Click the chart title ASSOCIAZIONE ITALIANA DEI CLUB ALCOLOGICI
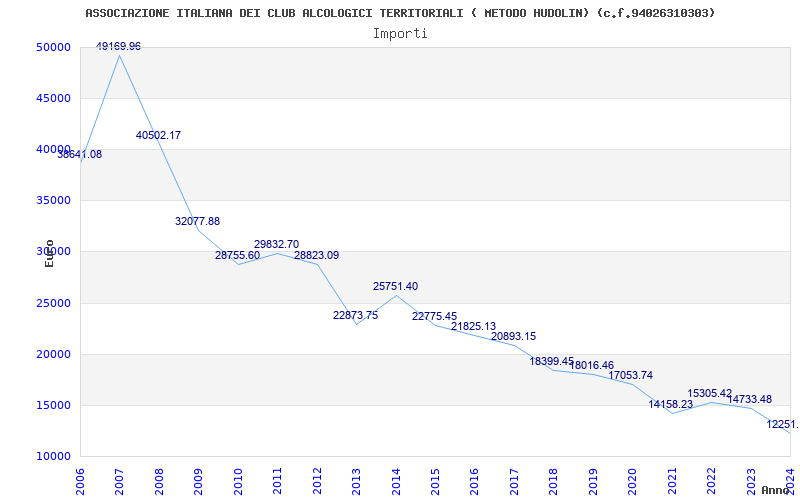Image resolution: width=800 pixels, height=500 pixels. [x=400, y=13]
